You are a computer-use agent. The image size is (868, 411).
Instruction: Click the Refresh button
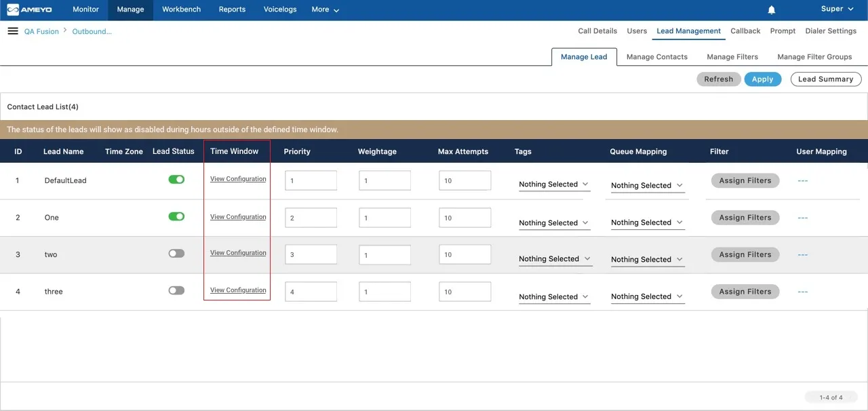pos(718,79)
